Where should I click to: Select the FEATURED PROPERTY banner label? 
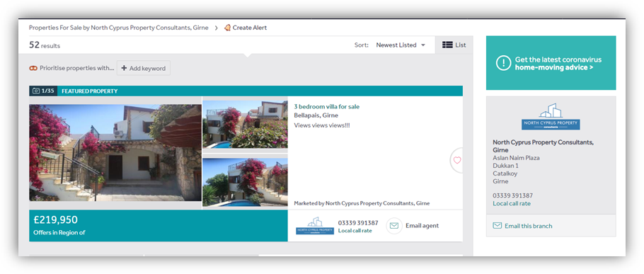90,91
